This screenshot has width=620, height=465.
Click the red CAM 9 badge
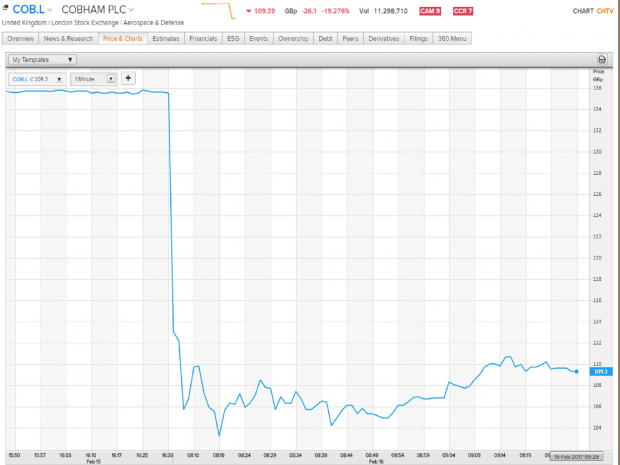[x=429, y=10]
